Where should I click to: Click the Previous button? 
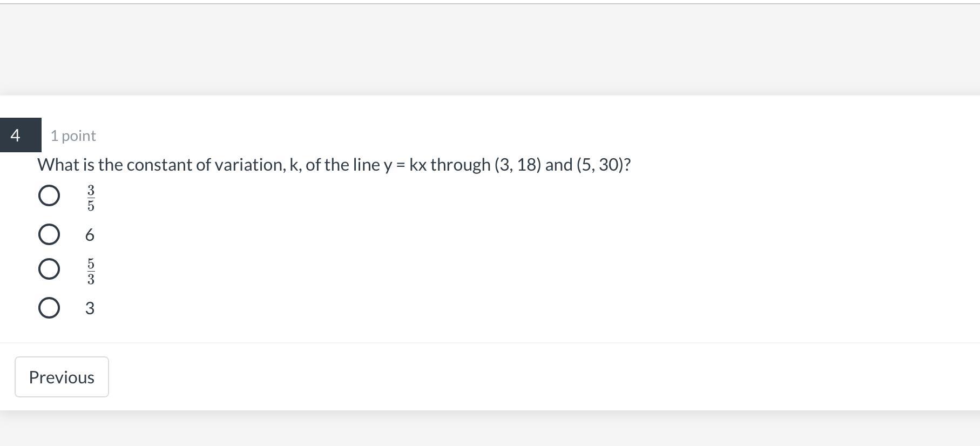(62, 377)
